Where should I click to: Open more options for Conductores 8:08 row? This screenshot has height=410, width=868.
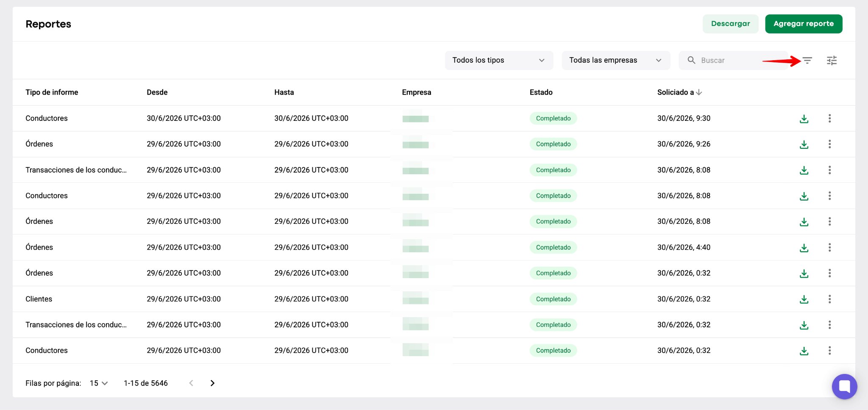point(829,196)
